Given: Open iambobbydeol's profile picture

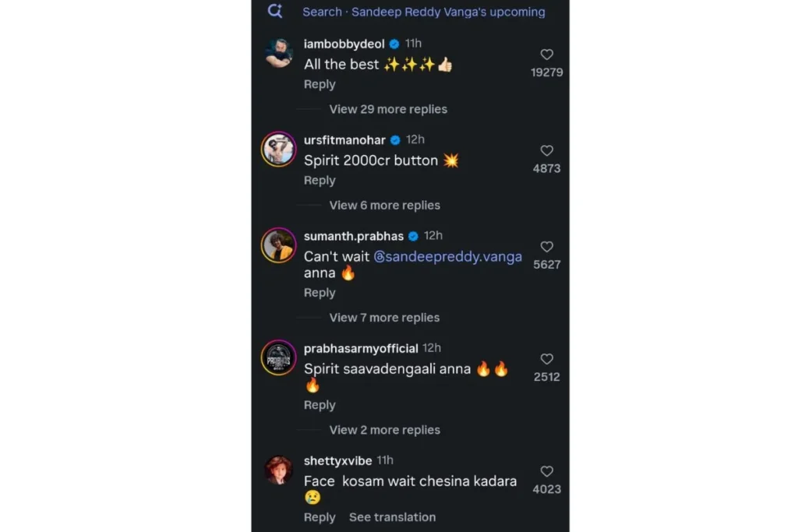Looking at the screenshot, I should click(x=278, y=53).
